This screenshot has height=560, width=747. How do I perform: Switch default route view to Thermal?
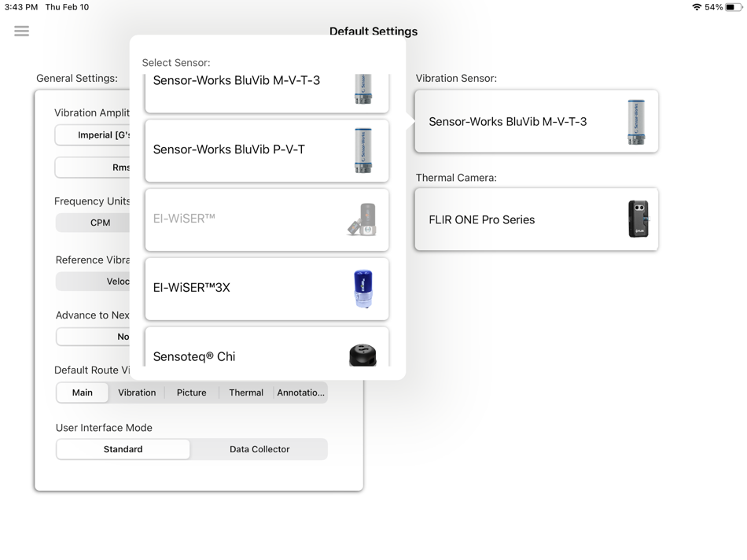pyautogui.click(x=246, y=392)
